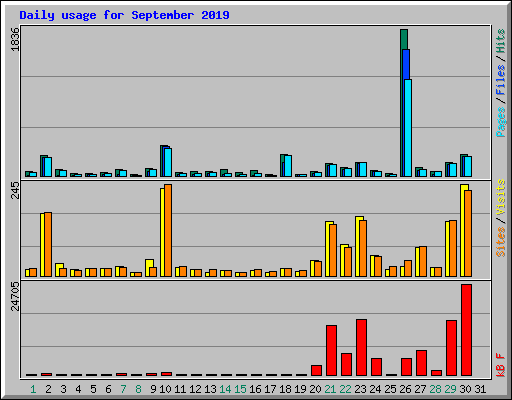512x400 pixels.
Task: Click day label '27' on the x-axis
Action: pyautogui.click(x=420, y=389)
